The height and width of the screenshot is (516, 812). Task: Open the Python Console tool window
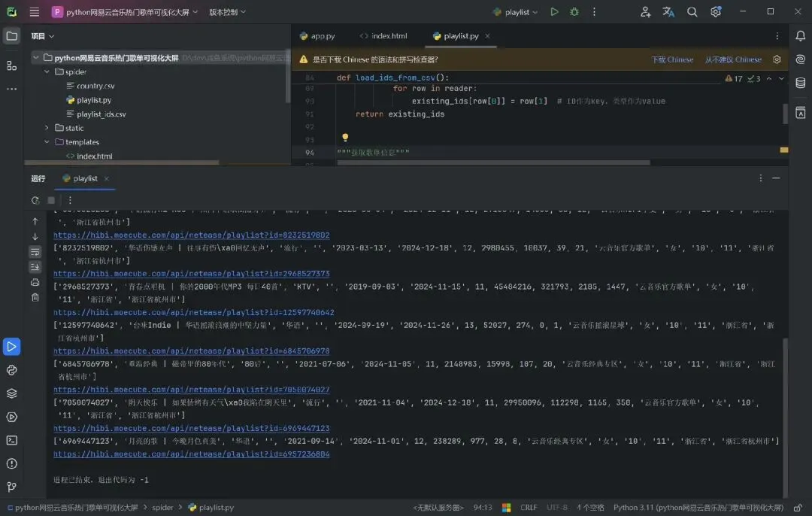click(x=11, y=369)
